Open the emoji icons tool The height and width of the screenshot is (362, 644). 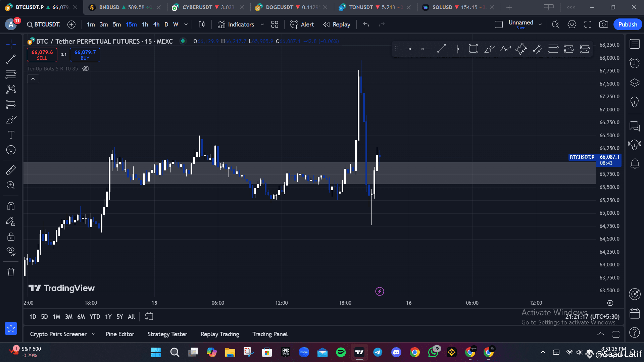(11, 150)
